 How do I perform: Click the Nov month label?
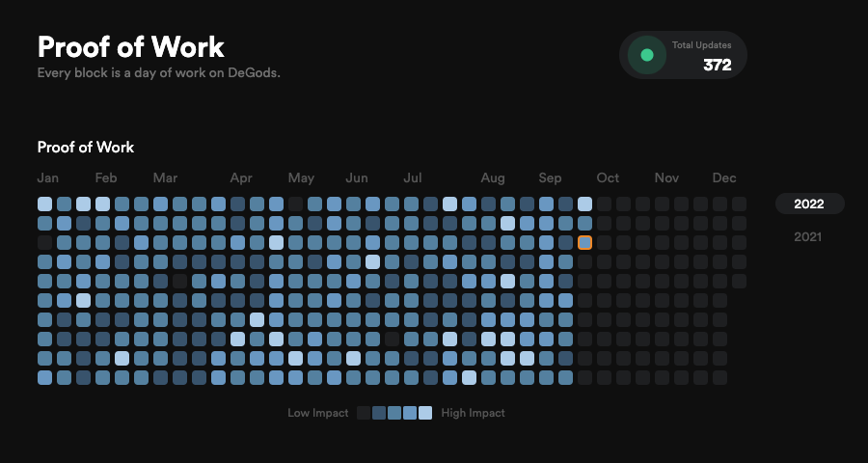666,177
